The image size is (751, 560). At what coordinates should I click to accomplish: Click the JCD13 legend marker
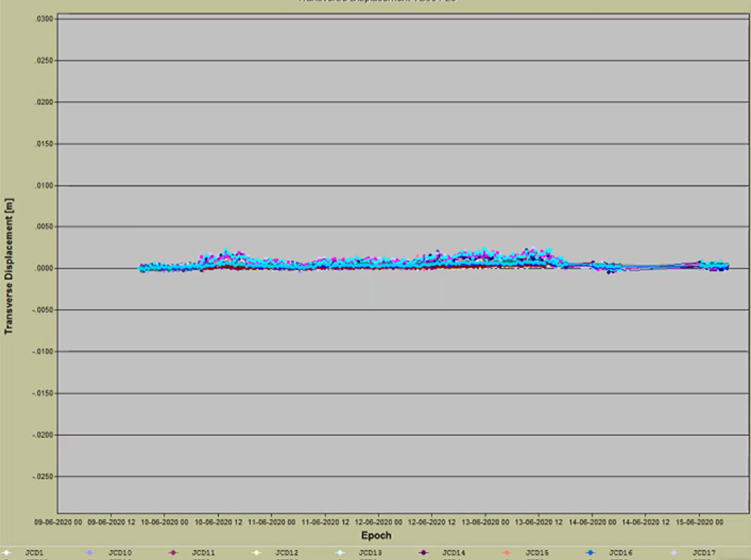click(340, 553)
